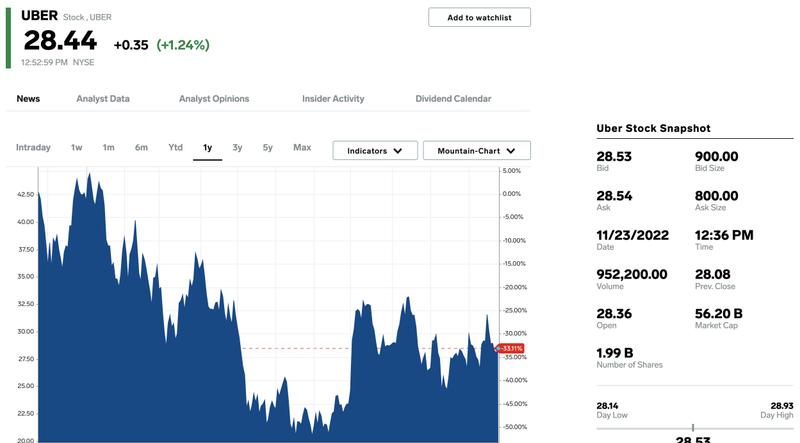The height and width of the screenshot is (443, 800).
Task: Click the Uber Stock Snapshot heading
Action: point(653,128)
